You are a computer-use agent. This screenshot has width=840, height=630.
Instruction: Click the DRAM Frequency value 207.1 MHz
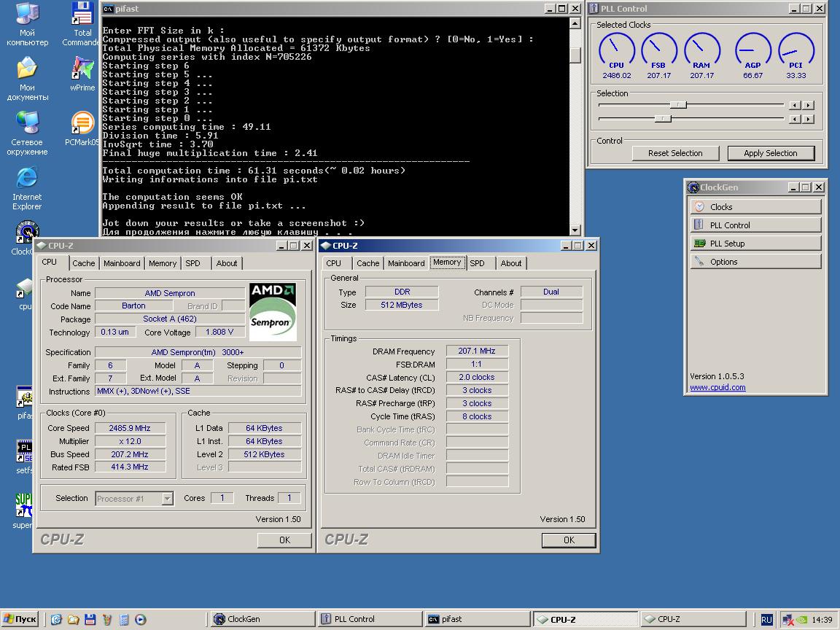[x=477, y=351]
